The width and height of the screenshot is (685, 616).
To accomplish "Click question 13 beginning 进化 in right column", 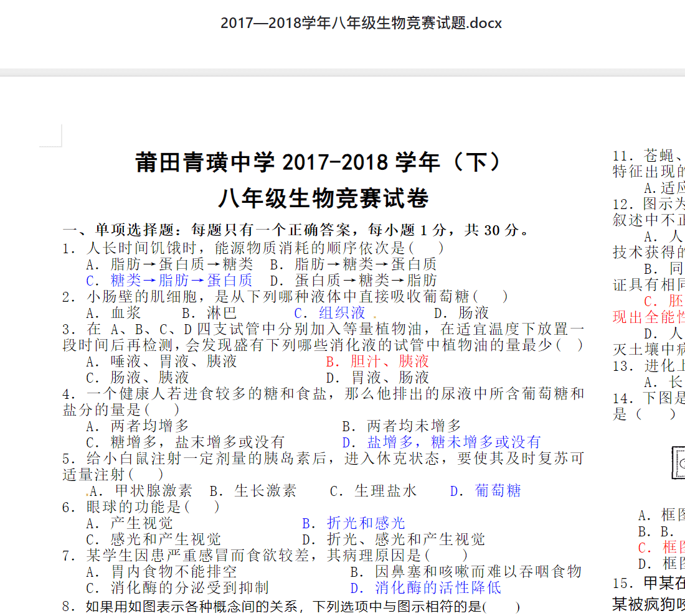I will pos(649,366).
